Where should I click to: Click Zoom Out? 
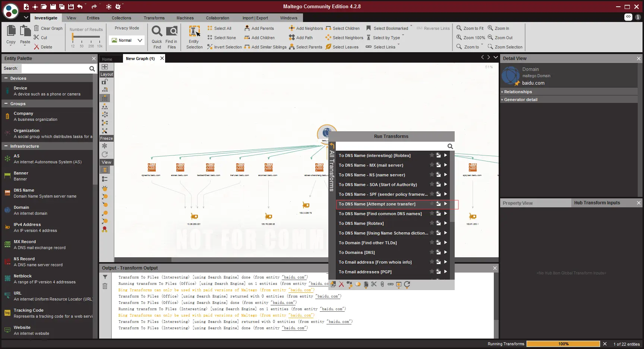coord(500,38)
